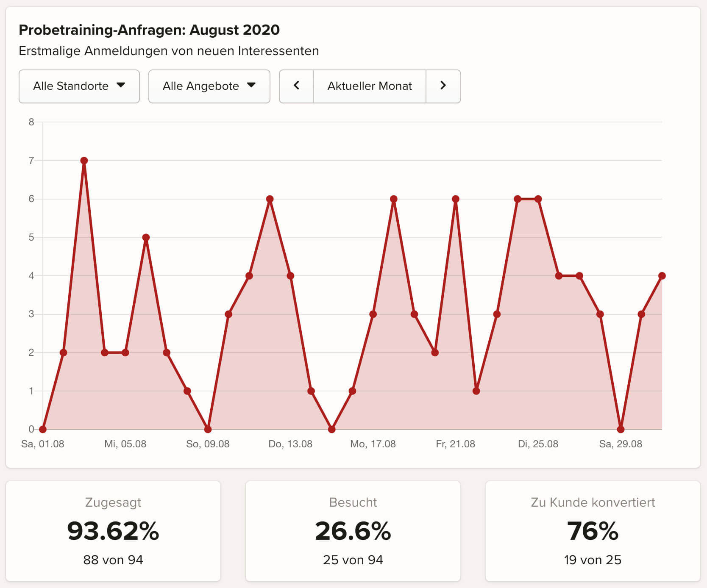Click the So, 09.08 data point at 0

[208, 429]
